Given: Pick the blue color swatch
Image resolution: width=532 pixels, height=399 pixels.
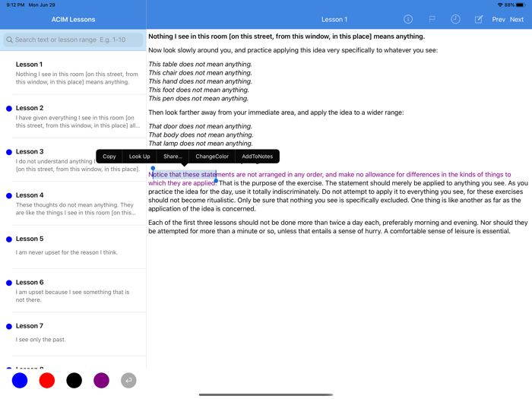Looking at the screenshot, I should point(20,380).
